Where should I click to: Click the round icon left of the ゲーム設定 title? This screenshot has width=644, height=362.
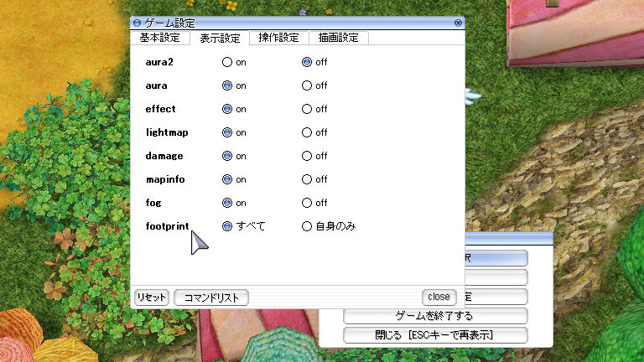pos(138,23)
